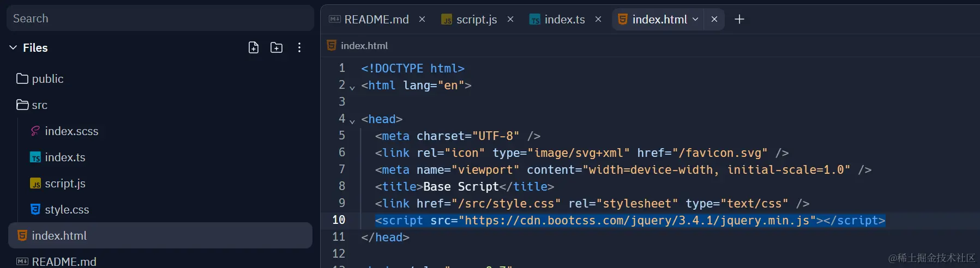Click line number 1 in the gutter
The height and width of the screenshot is (268, 980).
pos(342,68)
